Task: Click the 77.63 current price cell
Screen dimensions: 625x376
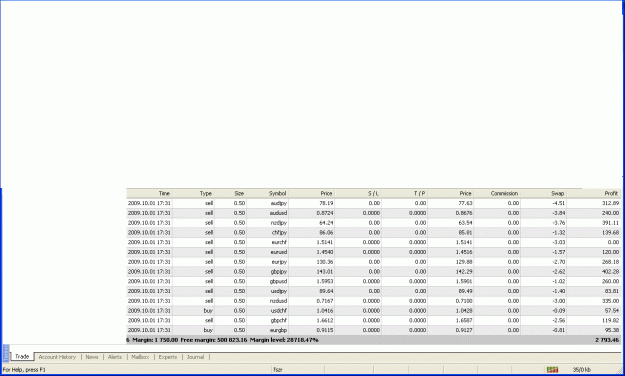Action: (465, 203)
